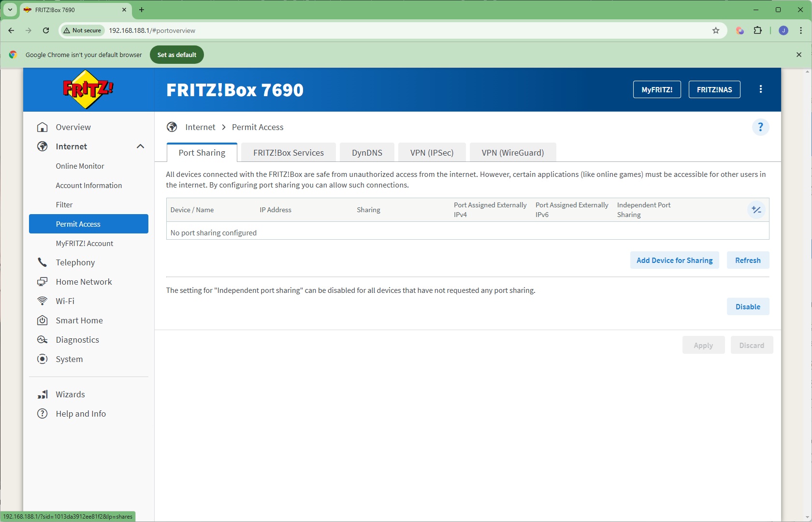Click the Internet globe icon in sidebar
The height and width of the screenshot is (522, 812).
[x=43, y=146]
